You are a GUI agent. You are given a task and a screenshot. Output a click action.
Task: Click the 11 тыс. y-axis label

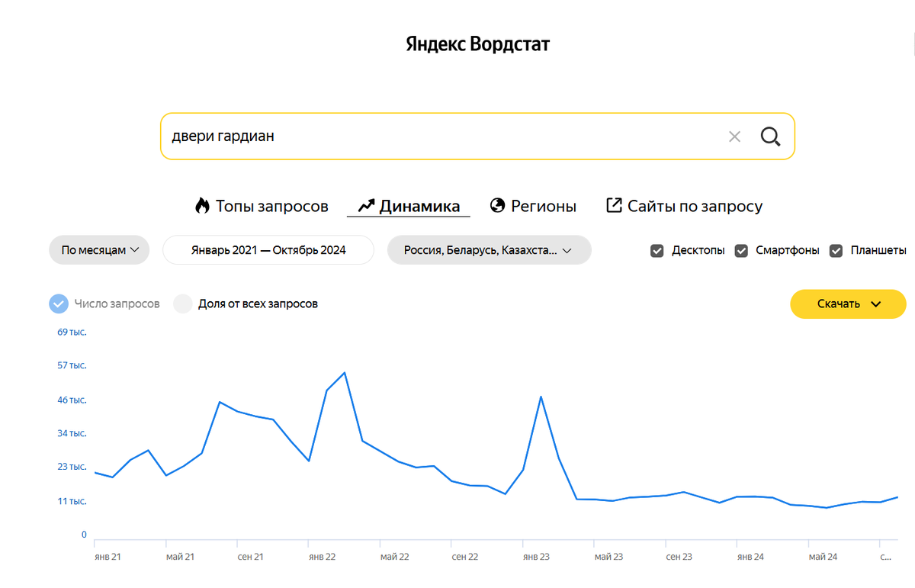click(x=72, y=502)
